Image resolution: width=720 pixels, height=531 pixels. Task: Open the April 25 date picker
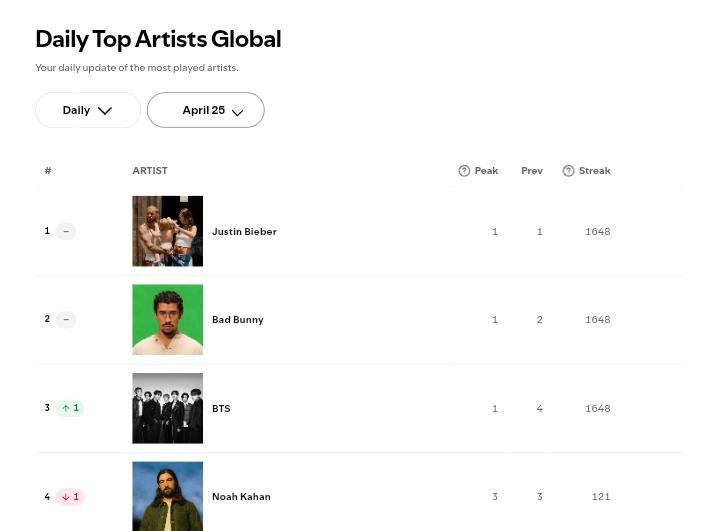click(x=204, y=110)
